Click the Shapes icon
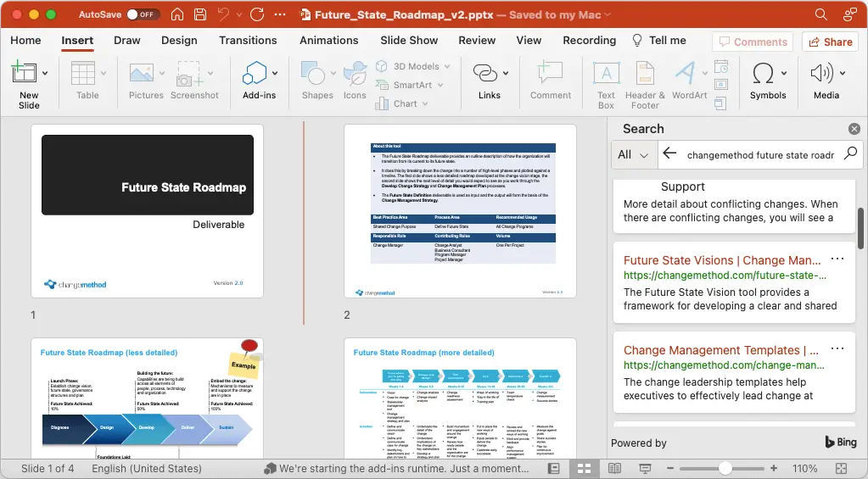The image size is (868, 479). (313, 73)
